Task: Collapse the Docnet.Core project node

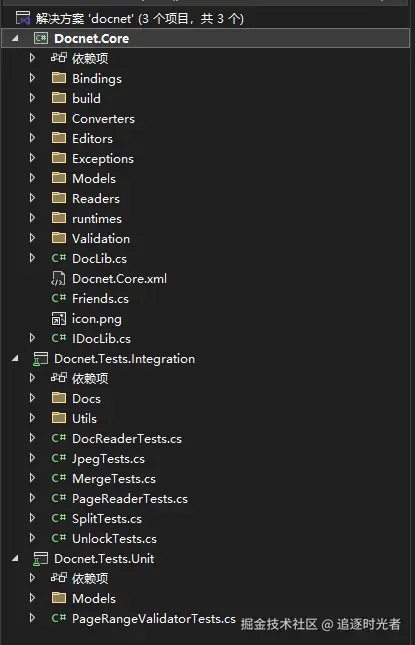Action: coord(15,38)
